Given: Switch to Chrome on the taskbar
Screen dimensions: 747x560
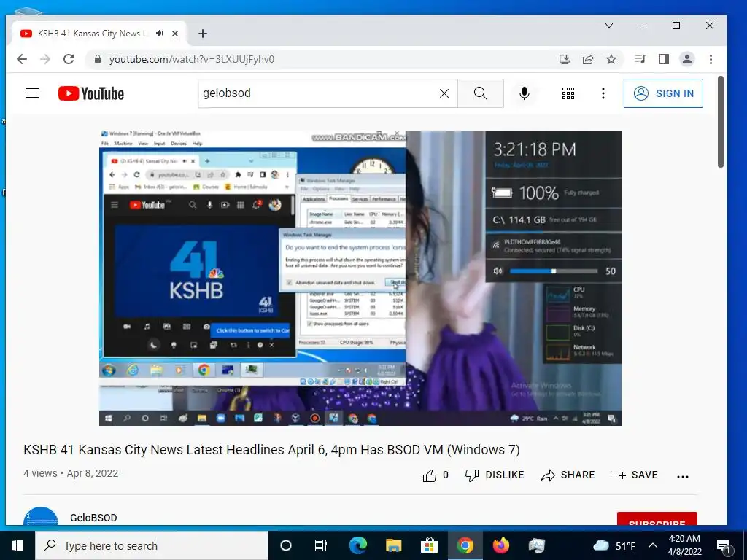Looking at the screenshot, I should [x=465, y=545].
